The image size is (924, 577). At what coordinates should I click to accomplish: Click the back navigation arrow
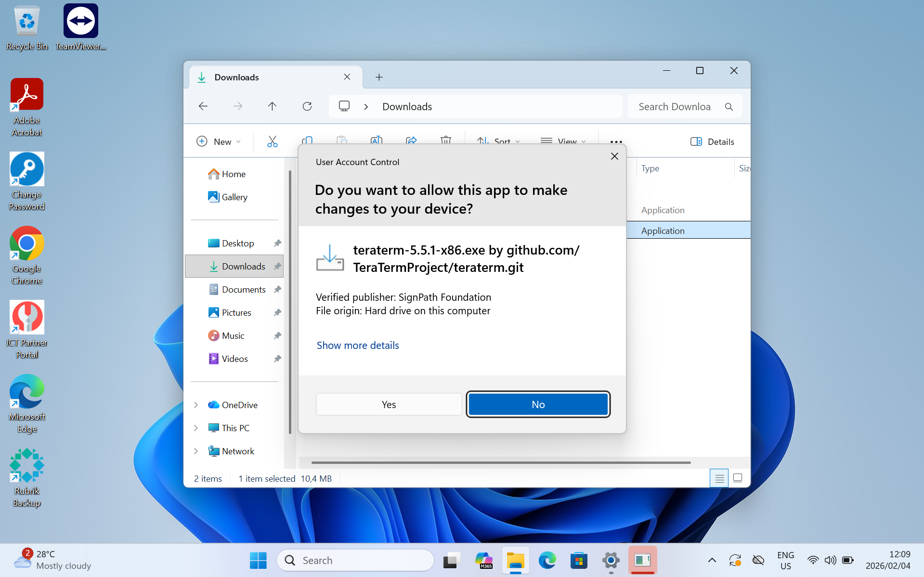tap(203, 106)
